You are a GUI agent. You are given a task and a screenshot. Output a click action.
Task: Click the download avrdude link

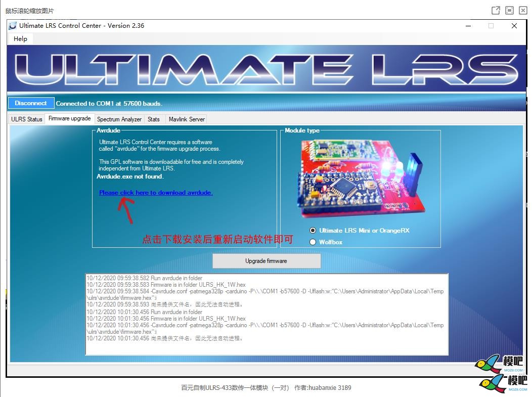(156, 192)
